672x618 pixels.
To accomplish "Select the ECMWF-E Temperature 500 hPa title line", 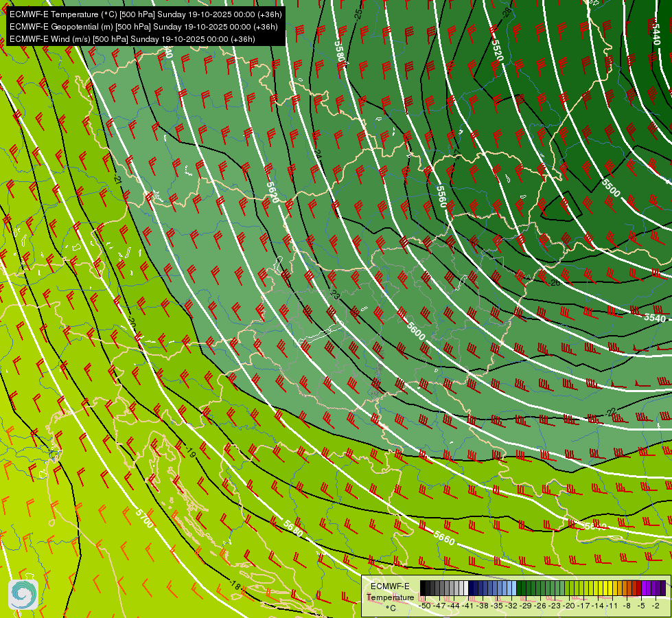I will point(146,14).
